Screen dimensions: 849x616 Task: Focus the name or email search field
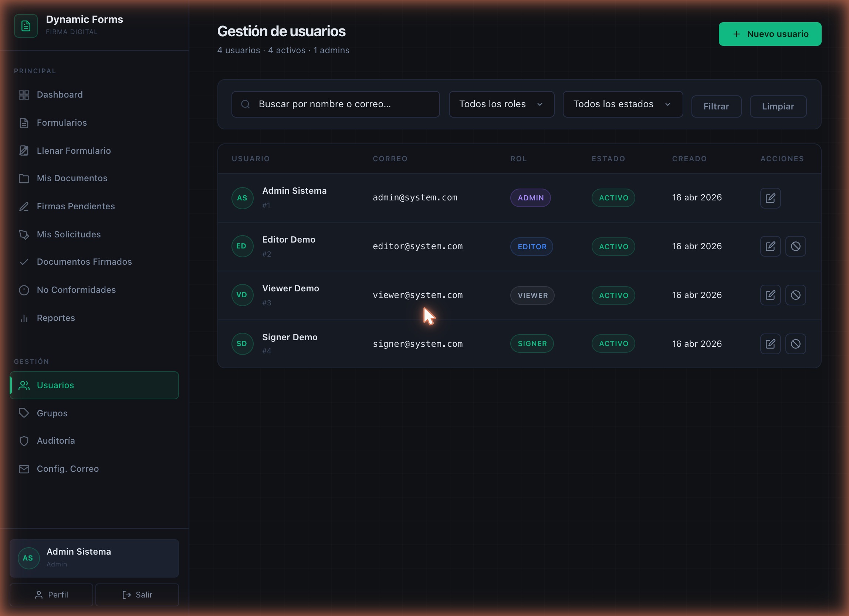335,104
